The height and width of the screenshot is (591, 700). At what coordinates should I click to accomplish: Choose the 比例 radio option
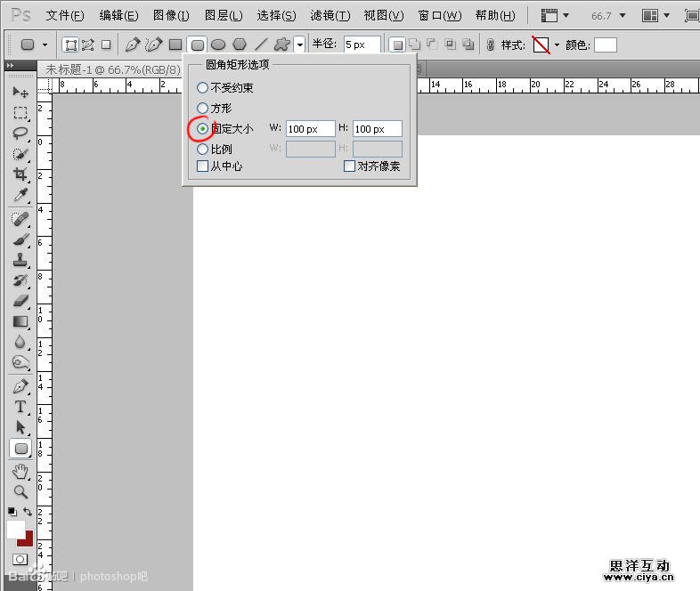coord(203,150)
